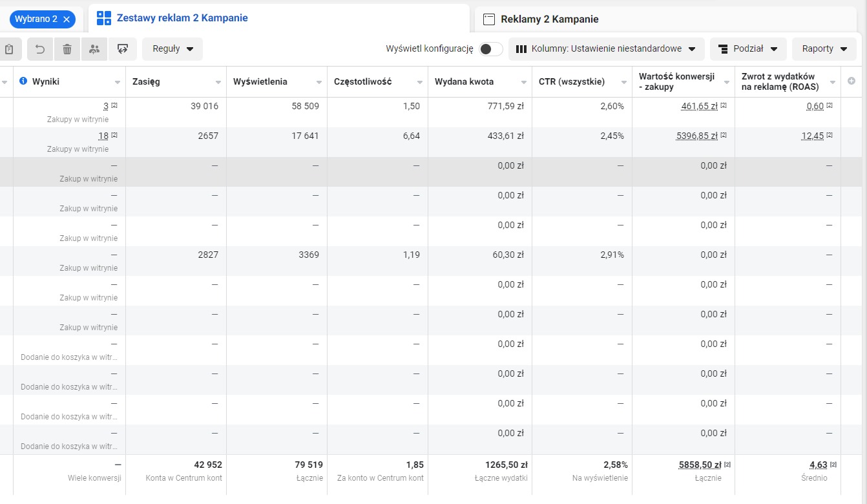The height and width of the screenshot is (504, 867).
Task: Click the plus icon to add column
Action: tap(851, 81)
